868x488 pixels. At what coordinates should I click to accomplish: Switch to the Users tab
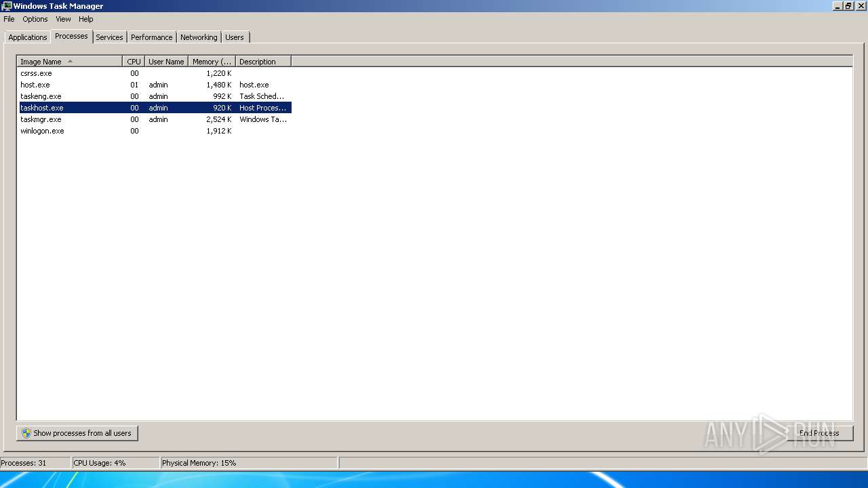235,37
